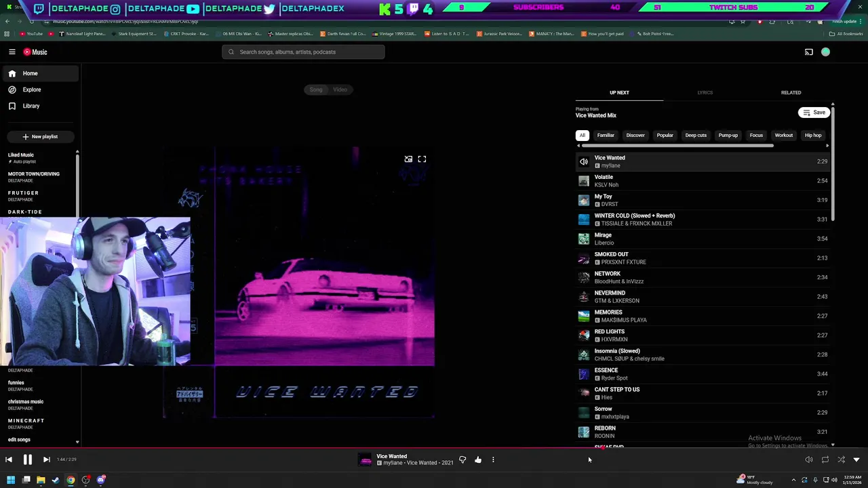Select the Familiar filter chip

[x=606, y=136]
